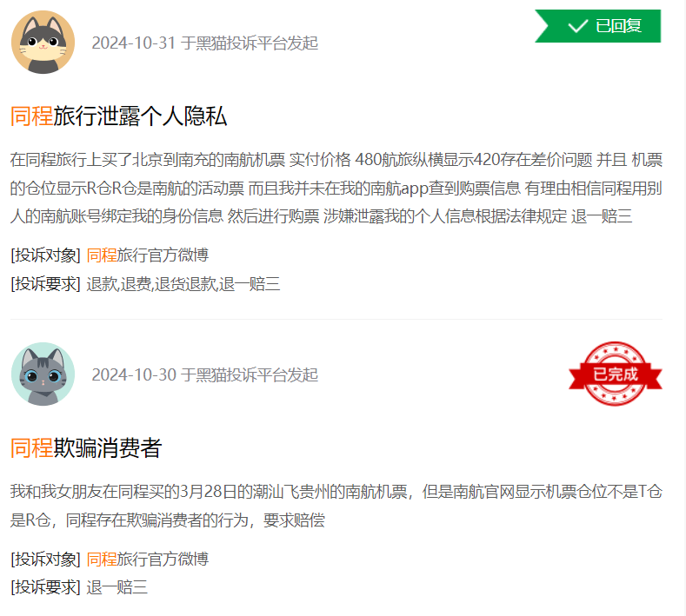Click the gray cat avatar on teal background

point(43,374)
